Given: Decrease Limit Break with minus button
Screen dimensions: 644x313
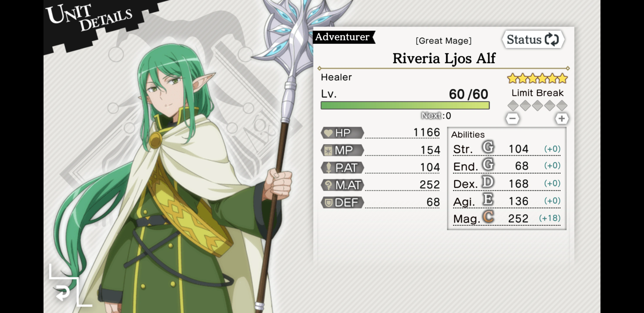Looking at the screenshot, I should coord(512,118).
